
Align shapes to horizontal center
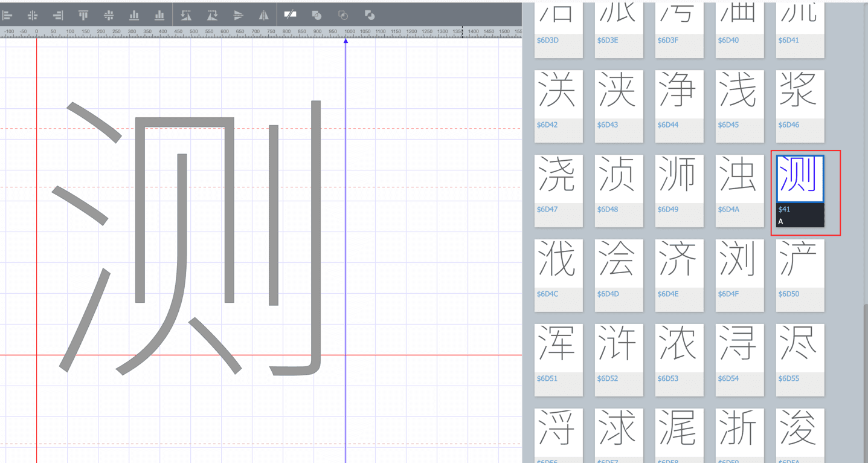(33, 15)
